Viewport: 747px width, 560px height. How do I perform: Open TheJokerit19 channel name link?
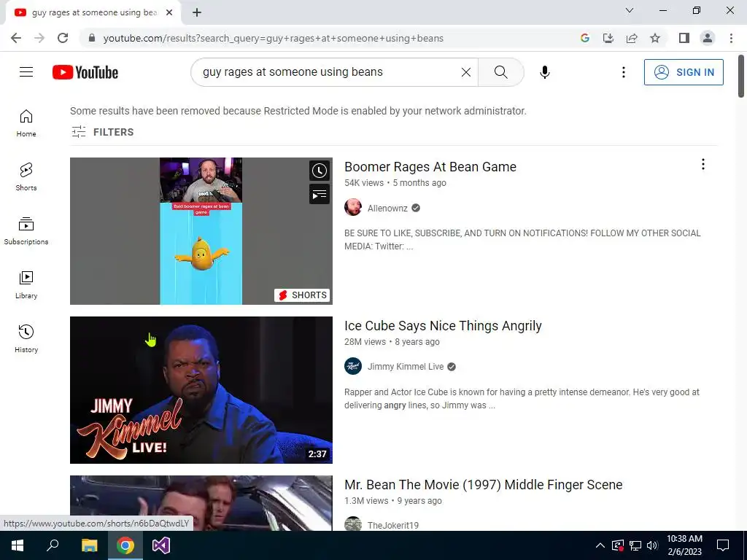click(x=393, y=525)
